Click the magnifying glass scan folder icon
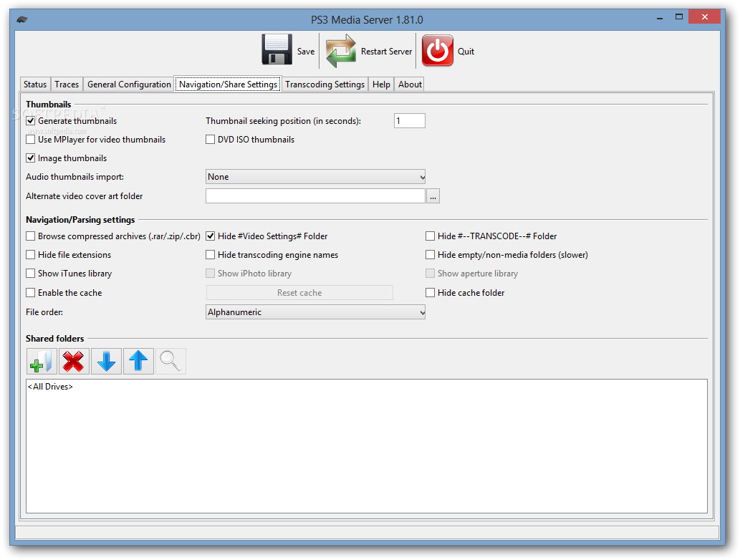 pos(170,362)
